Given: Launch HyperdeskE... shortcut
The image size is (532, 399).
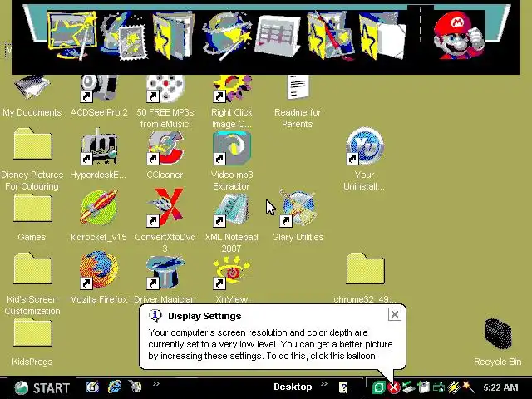Looking at the screenshot, I should (x=99, y=146).
